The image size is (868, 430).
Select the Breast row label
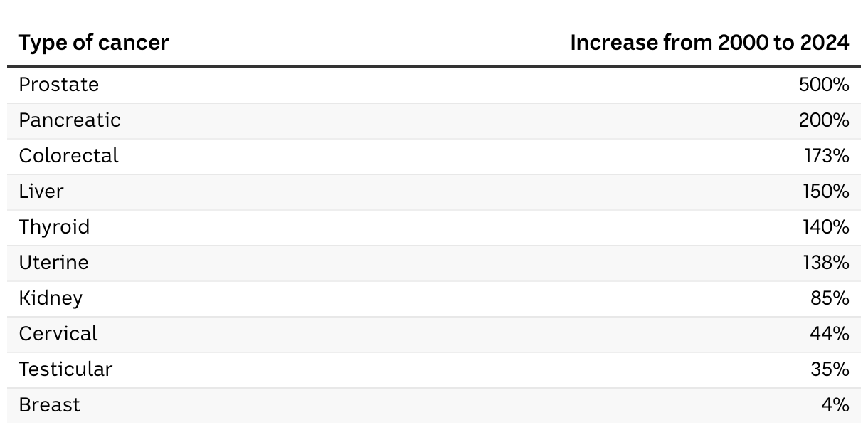(50, 405)
